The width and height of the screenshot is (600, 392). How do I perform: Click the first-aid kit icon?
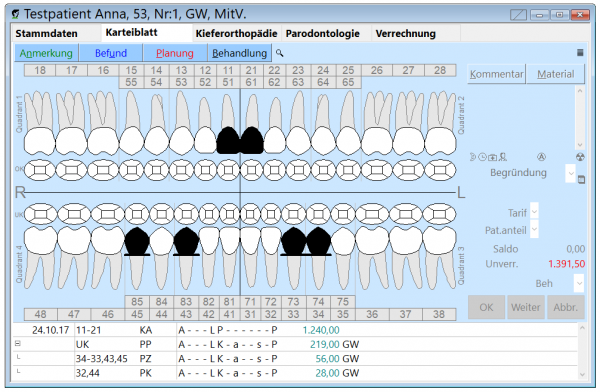pos(492,157)
